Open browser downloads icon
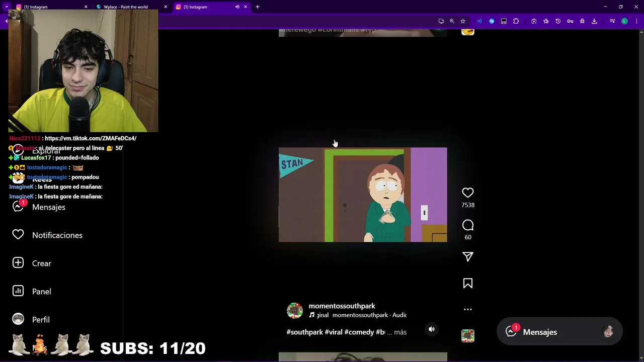The height and width of the screenshot is (362, 644). coord(594,21)
